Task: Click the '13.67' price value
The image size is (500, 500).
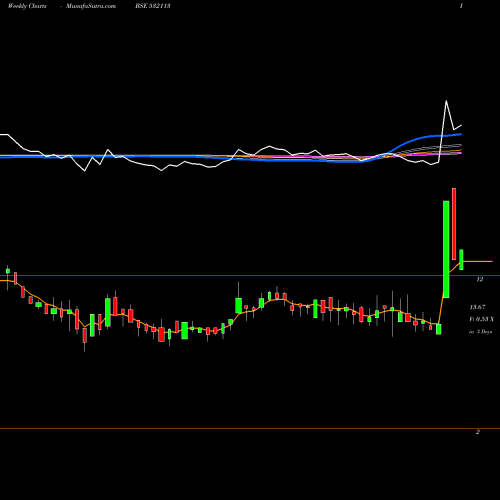Action: click(477, 307)
